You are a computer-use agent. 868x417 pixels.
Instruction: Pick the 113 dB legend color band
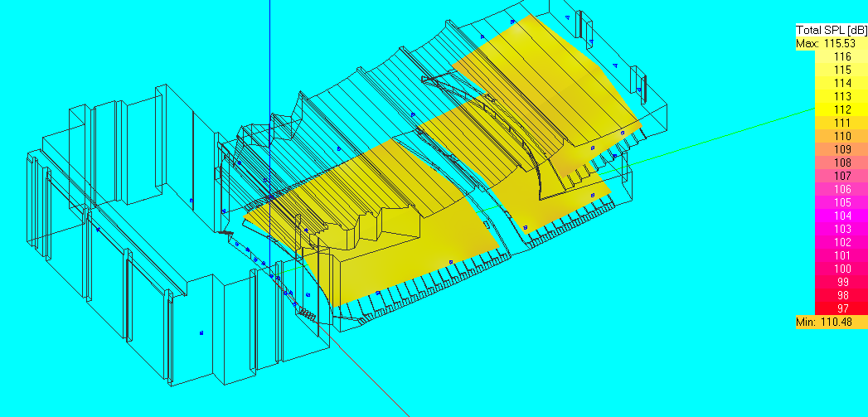(841, 96)
